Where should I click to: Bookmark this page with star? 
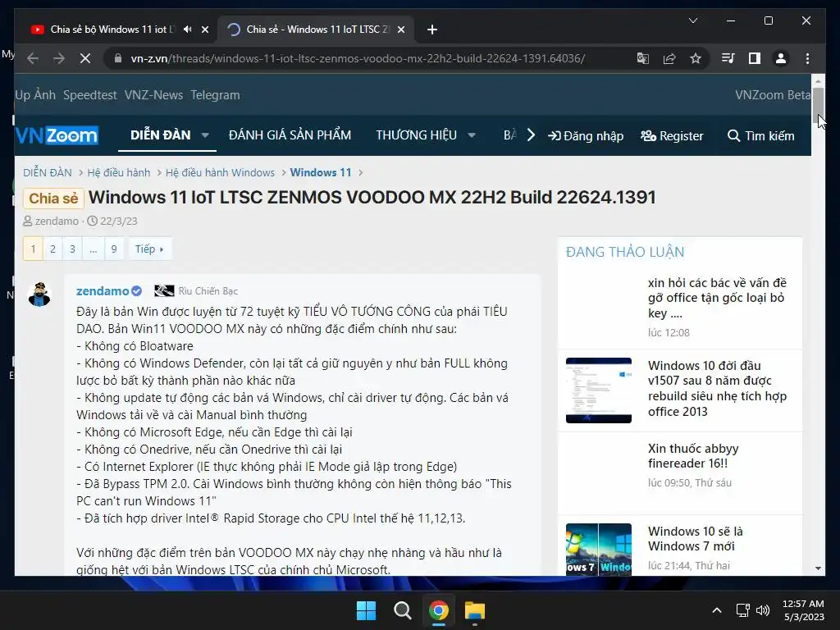coord(696,58)
